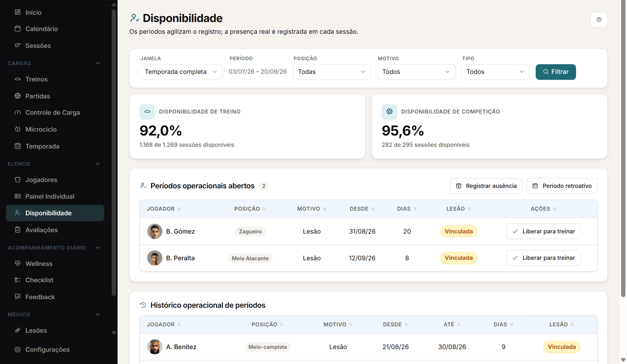The width and height of the screenshot is (627, 364).
Task: Click the Configurações gear icon
Action: (18, 349)
